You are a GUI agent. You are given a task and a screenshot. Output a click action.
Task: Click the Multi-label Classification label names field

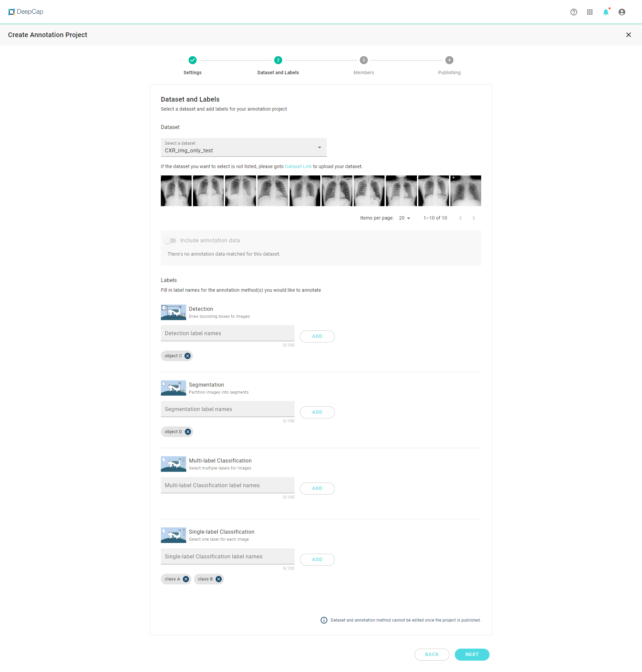click(x=227, y=485)
